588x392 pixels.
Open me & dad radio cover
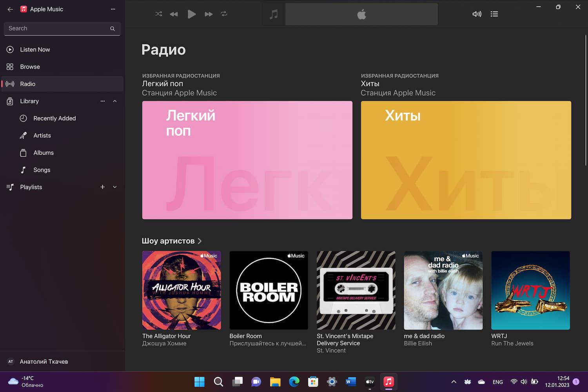click(443, 290)
